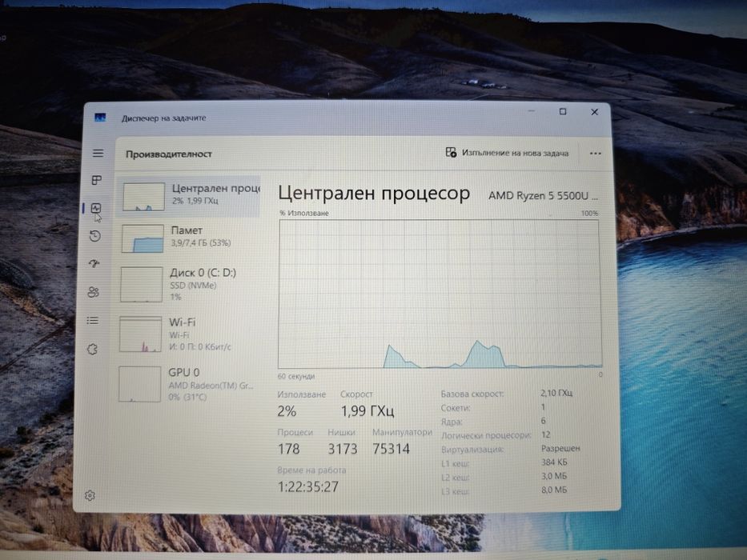Open the hamburger navigation menu
Image resolution: width=747 pixels, height=560 pixels.
(x=98, y=153)
